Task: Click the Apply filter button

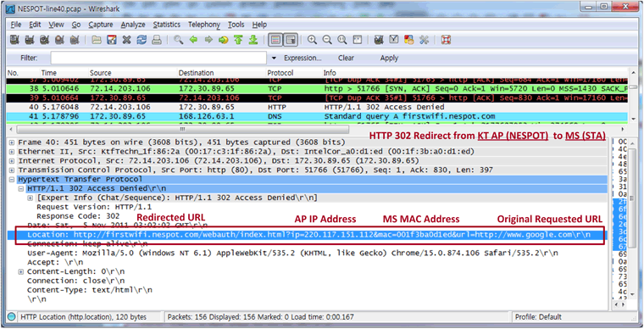Action: [389, 59]
